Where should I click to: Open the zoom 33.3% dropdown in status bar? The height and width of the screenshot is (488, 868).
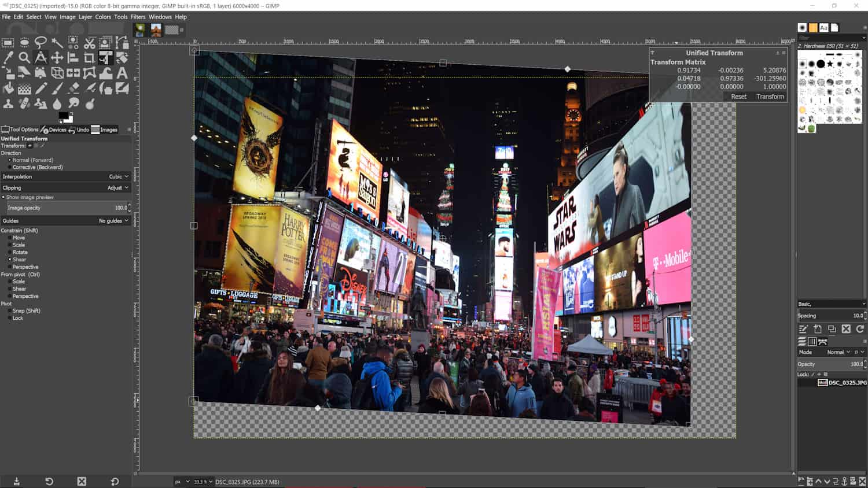click(203, 482)
